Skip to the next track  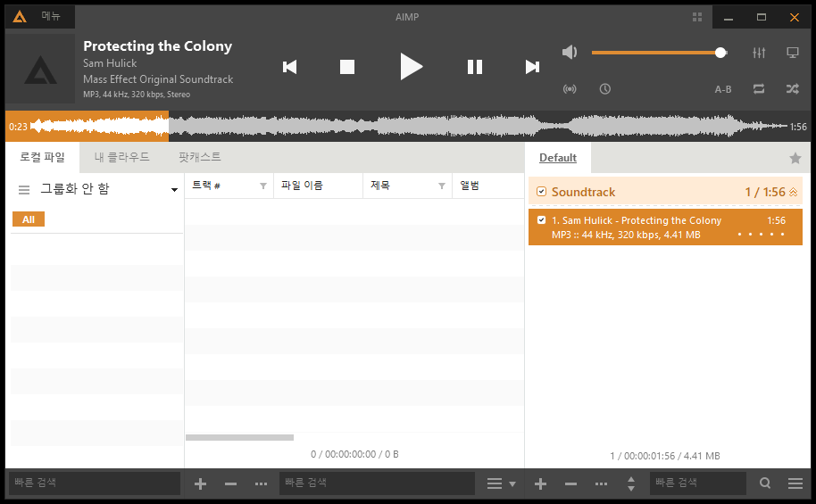tap(532, 67)
